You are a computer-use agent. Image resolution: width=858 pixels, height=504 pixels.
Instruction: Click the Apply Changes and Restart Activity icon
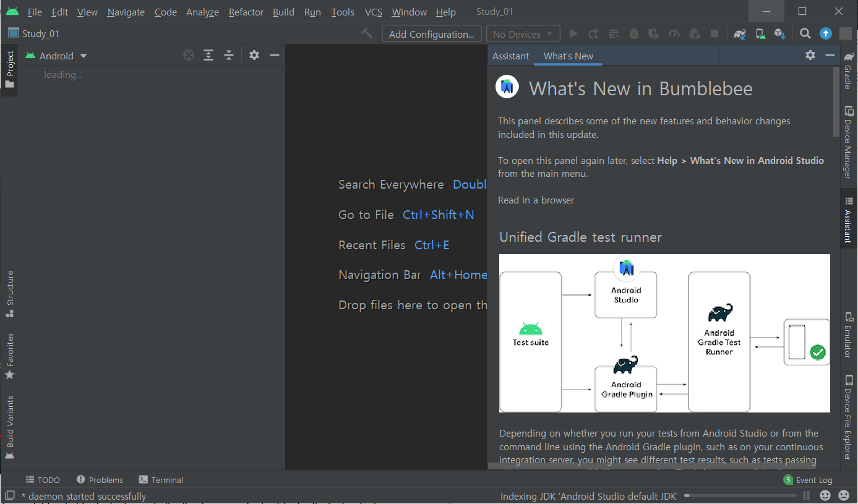[x=594, y=34]
